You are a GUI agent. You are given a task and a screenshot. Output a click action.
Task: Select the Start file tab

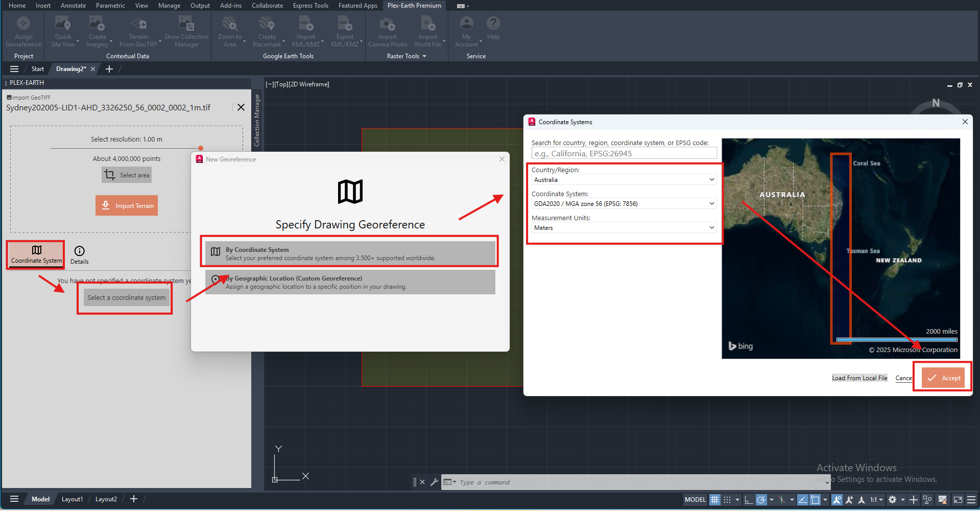tap(38, 69)
